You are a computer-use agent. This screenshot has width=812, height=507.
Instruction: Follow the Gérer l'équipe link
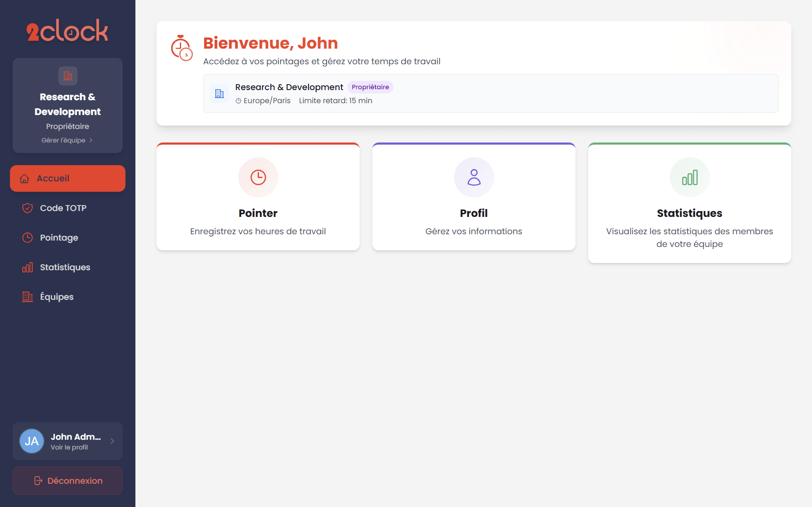pos(63,140)
